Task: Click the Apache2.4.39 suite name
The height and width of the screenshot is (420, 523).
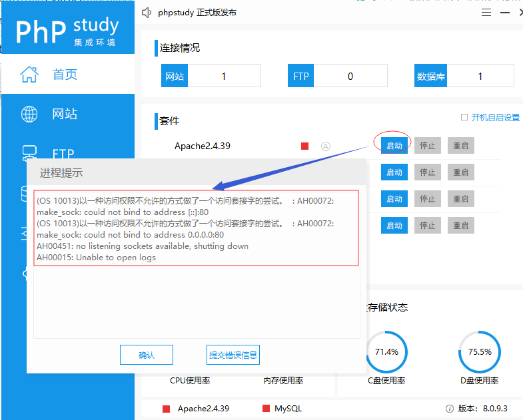Action: pos(203,146)
